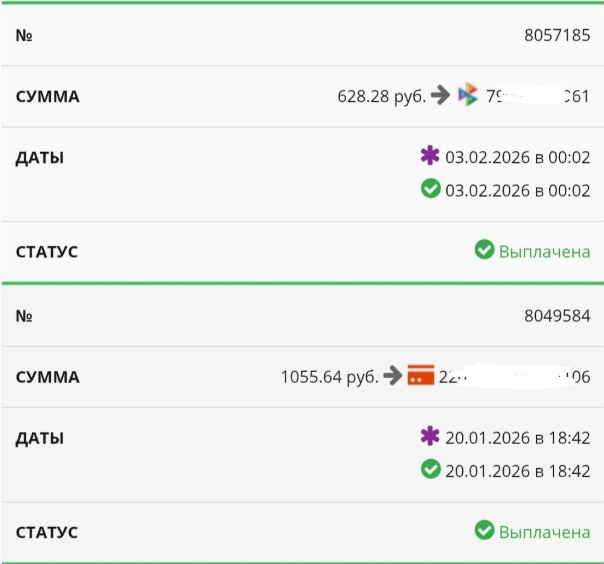Select the 628.28 руб. amount
604x564 pixels.
pos(381,97)
